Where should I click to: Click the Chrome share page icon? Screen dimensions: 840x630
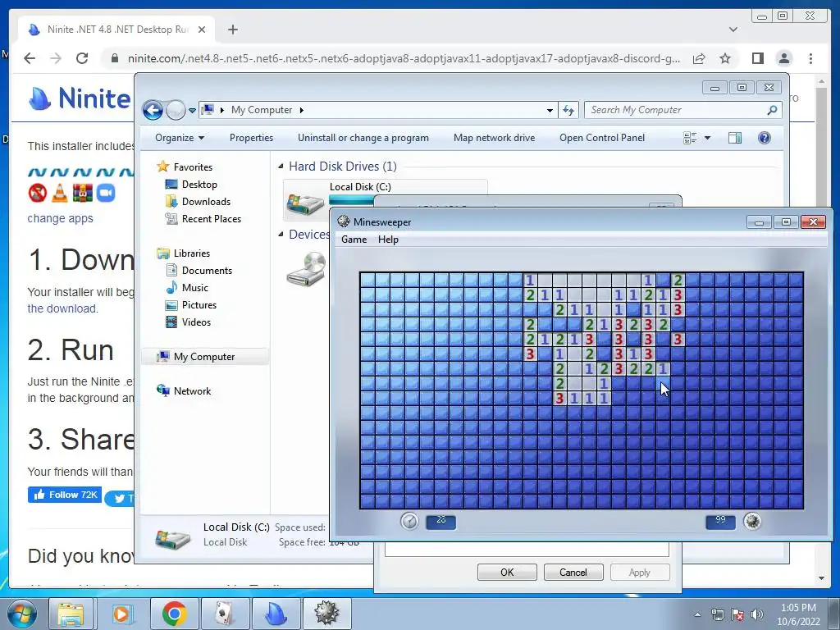(x=699, y=58)
